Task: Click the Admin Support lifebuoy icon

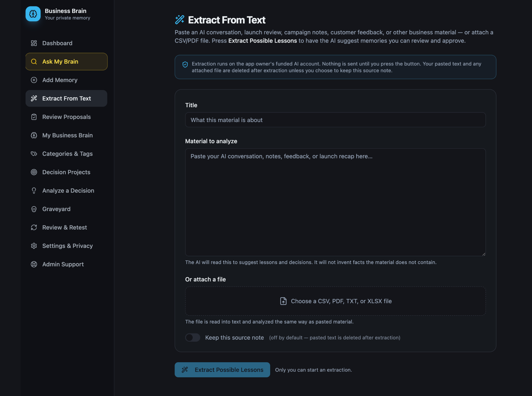Action: [x=34, y=264]
